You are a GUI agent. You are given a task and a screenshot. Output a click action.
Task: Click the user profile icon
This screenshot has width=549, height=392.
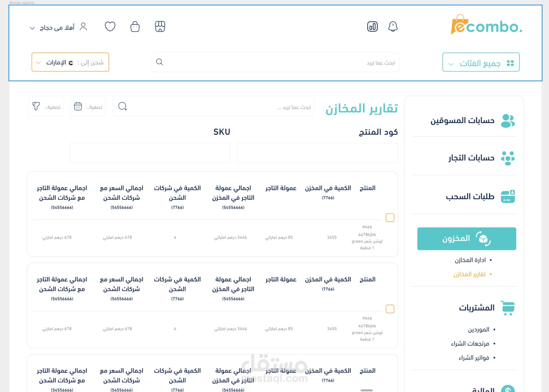click(x=83, y=27)
